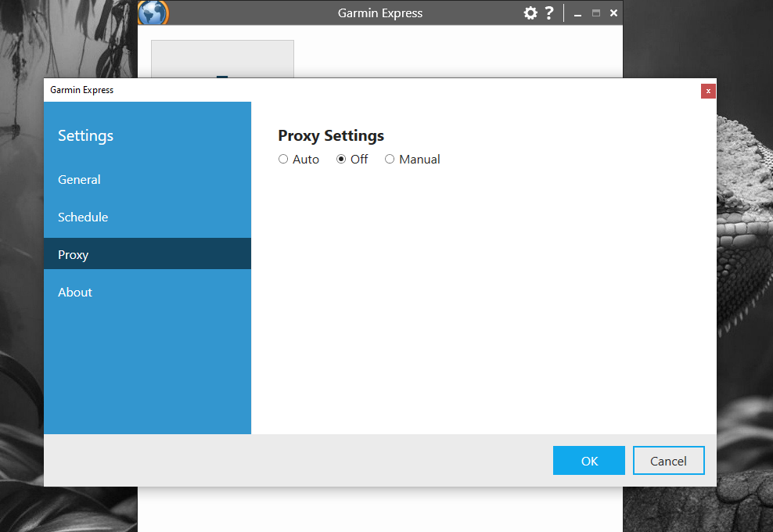773x532 pixels.
Task: Close the main Garmin Express window
Action: click(x=613, y=13)
